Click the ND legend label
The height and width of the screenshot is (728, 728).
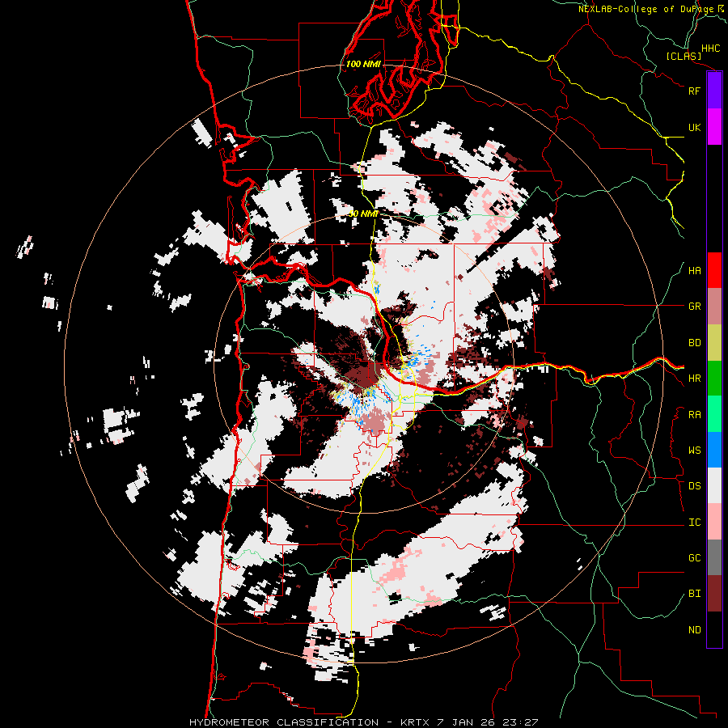pyautogui.click(x=694, y=630)
